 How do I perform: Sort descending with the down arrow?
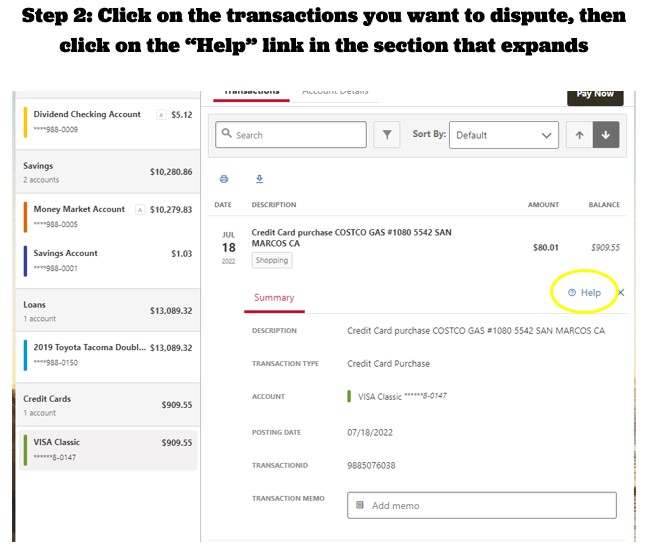click(x=606, y=135)
